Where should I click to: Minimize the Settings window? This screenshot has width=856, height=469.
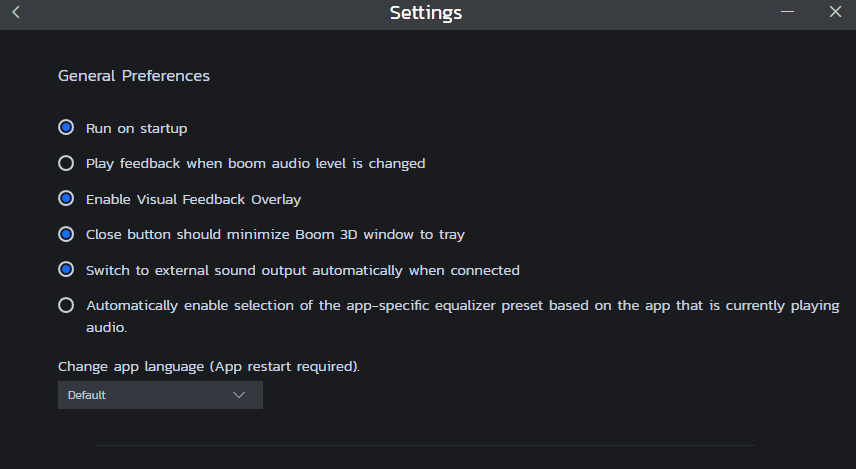(789, 13)
